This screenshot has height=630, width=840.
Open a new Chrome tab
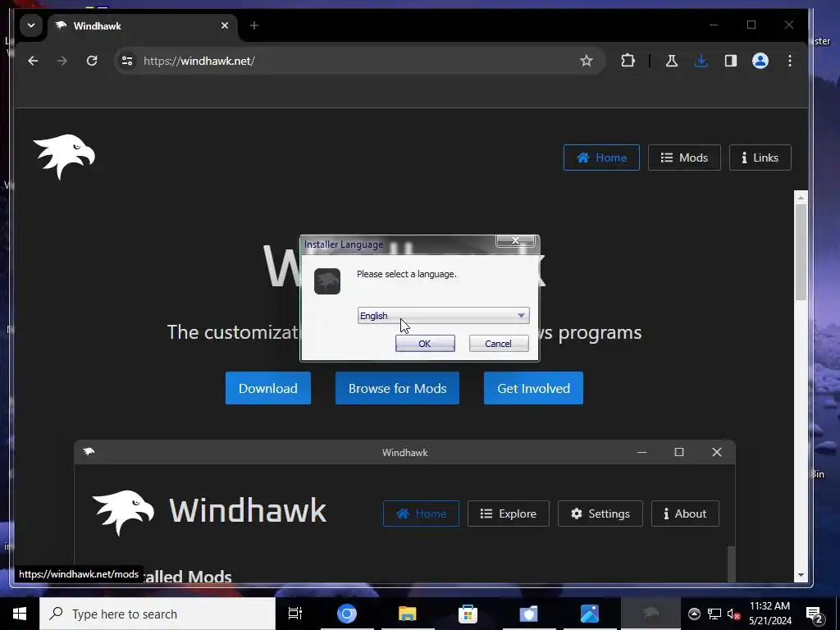(x=254, y=25)
